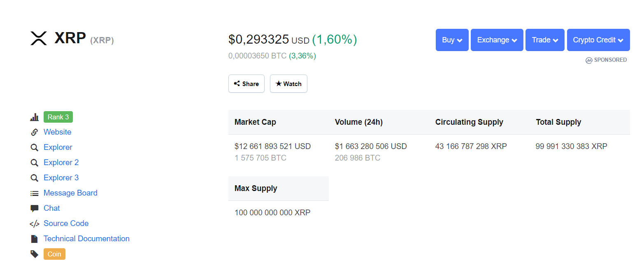The image size is (644, 275).
Task: Click the speech bubble icon next to Chat
Action: [35, 208]
